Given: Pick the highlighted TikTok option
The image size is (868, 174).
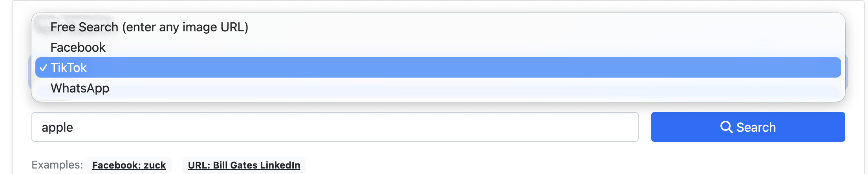Looking at the screenshot, I should (x=438, y=67).
